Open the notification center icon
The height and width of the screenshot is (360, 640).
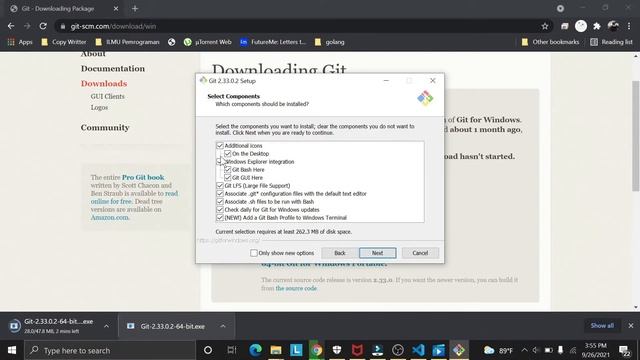(x=624, y=350)
